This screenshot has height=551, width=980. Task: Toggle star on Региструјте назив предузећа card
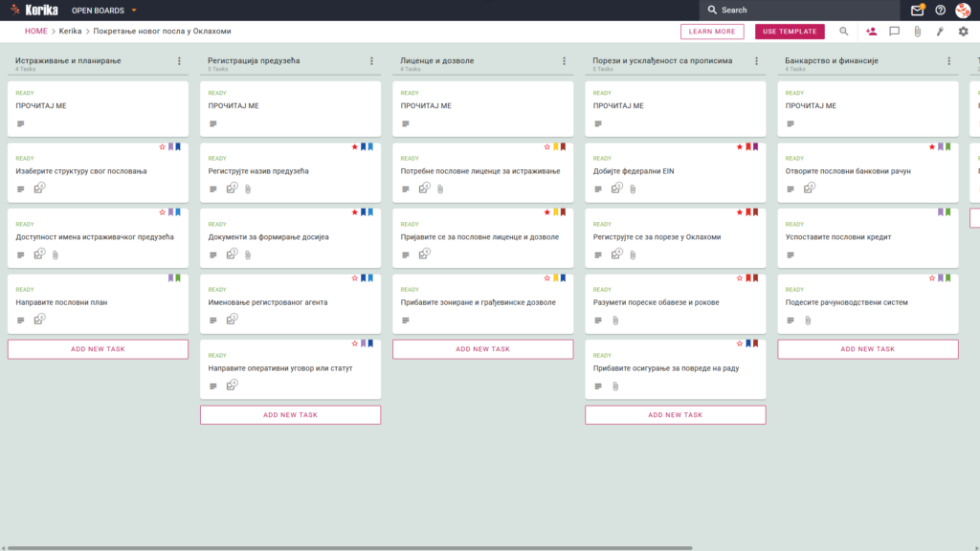click(354, 146)
